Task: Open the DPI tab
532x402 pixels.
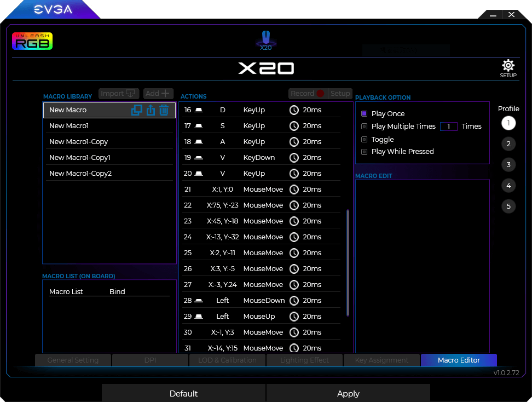Action: [150, 360]
